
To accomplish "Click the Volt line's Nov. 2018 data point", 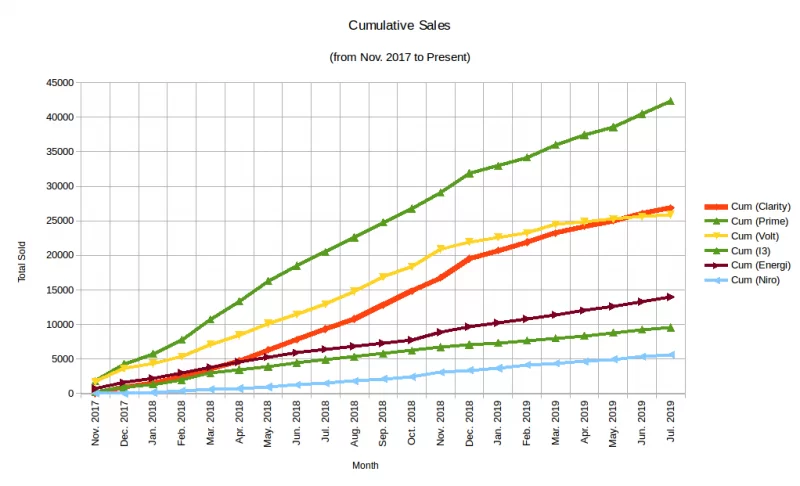I will 441,249.
